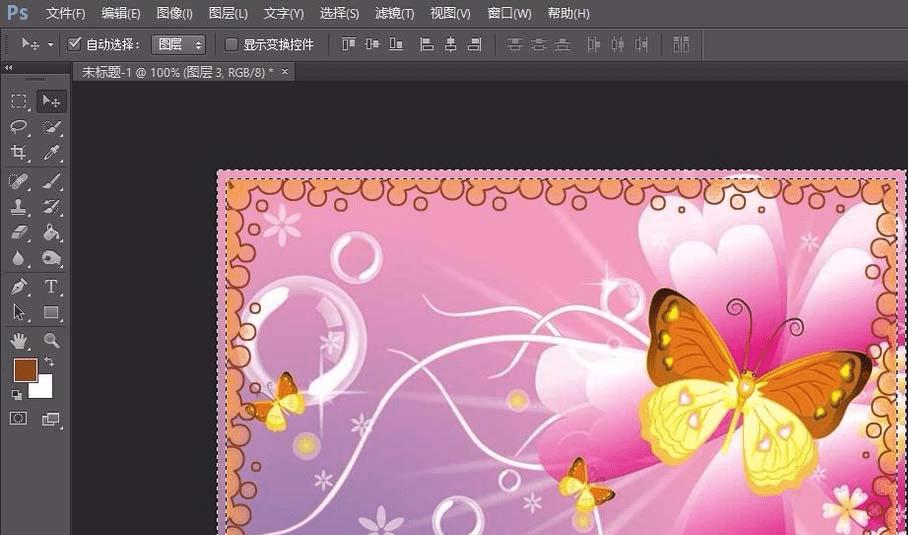Select the Horizontal Type tool
Image resolution: width=908 pixels, height=535 pixels.
(x=52, y=287)
